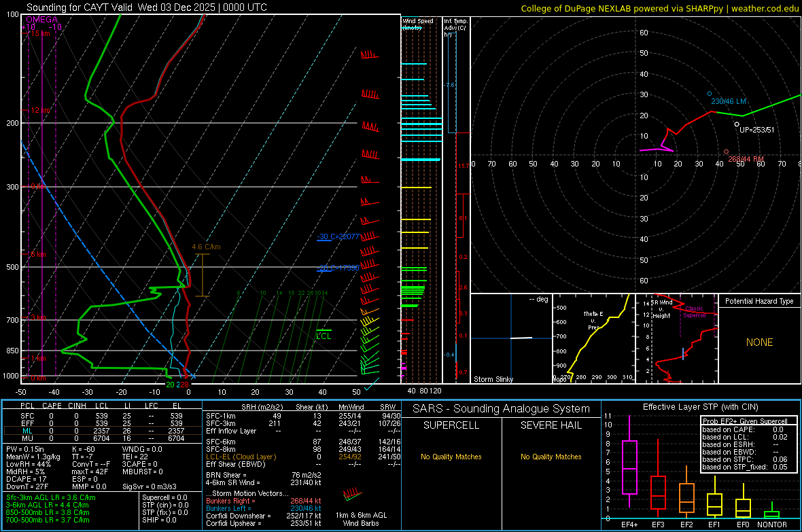Click the sounding title for CAYT
The width and height of the screenshot is (802, 532).
147,7
